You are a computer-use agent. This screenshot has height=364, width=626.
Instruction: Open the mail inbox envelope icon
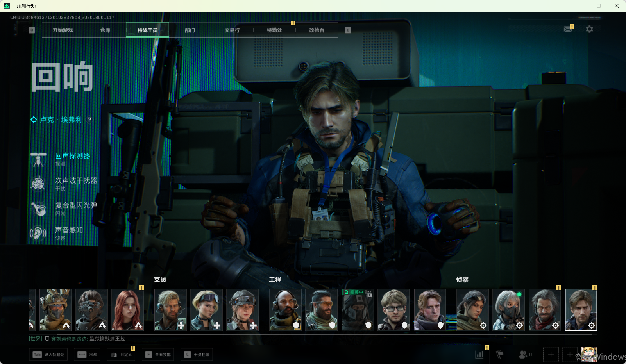point(568,29)
